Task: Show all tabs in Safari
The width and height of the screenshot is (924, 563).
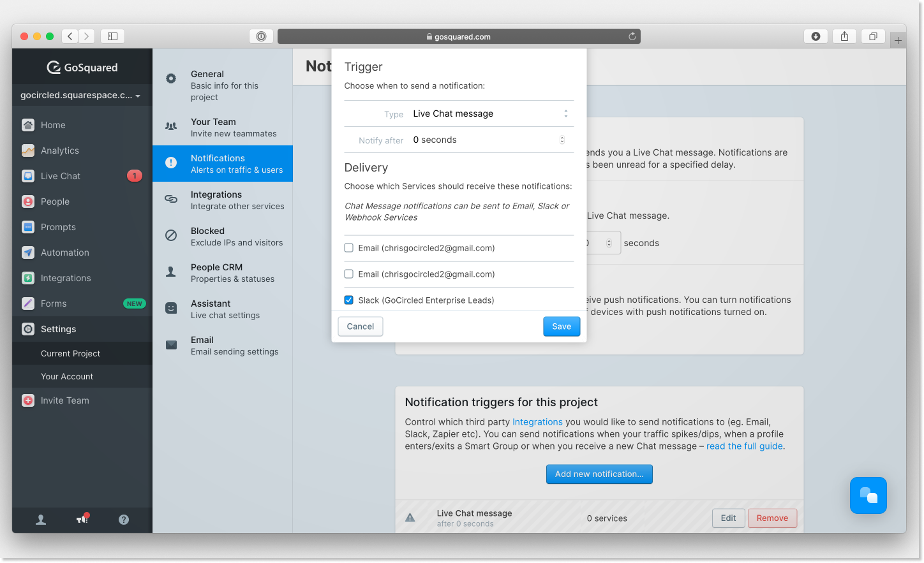Action: tap(873, 36)
